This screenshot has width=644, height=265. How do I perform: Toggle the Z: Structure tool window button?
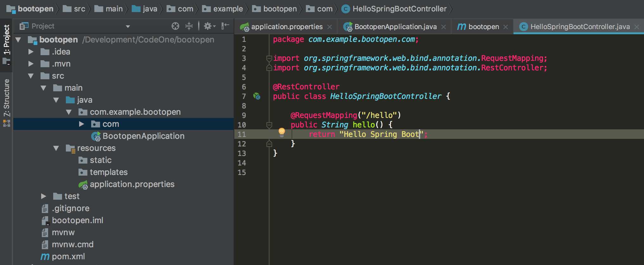pyautogui.click(x=6, y=103)
